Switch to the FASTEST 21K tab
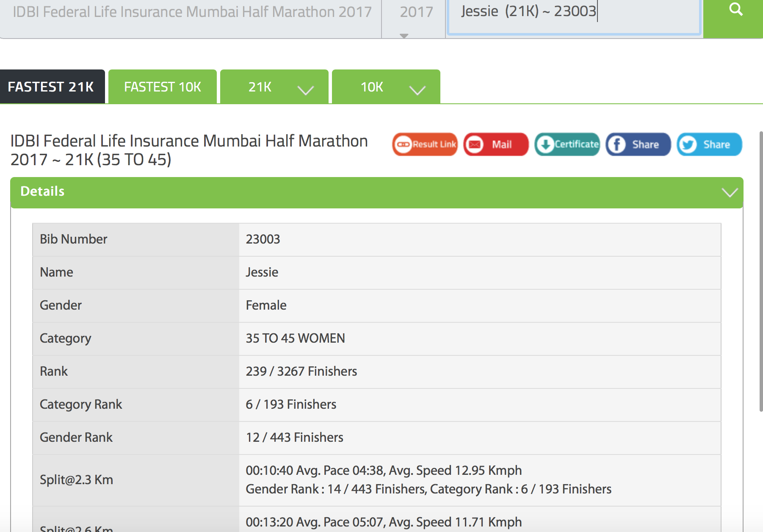763x532 pixels. coord(52,86)
